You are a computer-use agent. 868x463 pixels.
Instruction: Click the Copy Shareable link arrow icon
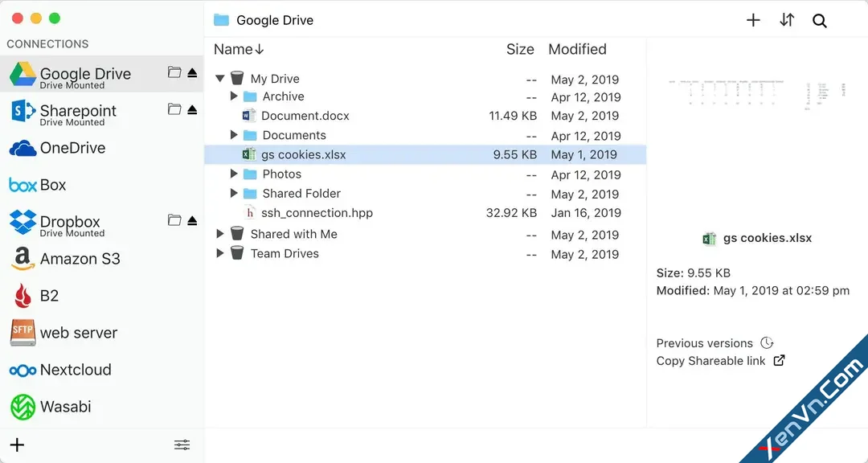pyautogui.click(x=780, y=361)
